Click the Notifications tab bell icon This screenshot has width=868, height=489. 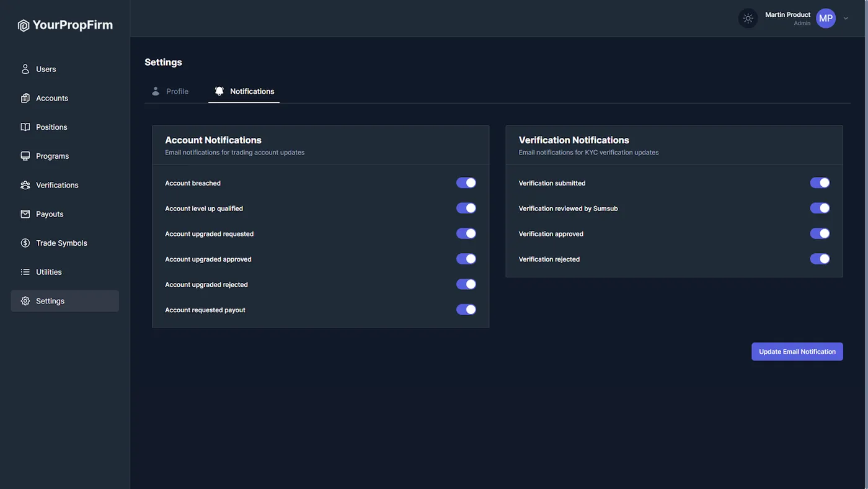(x=219, y=91)
